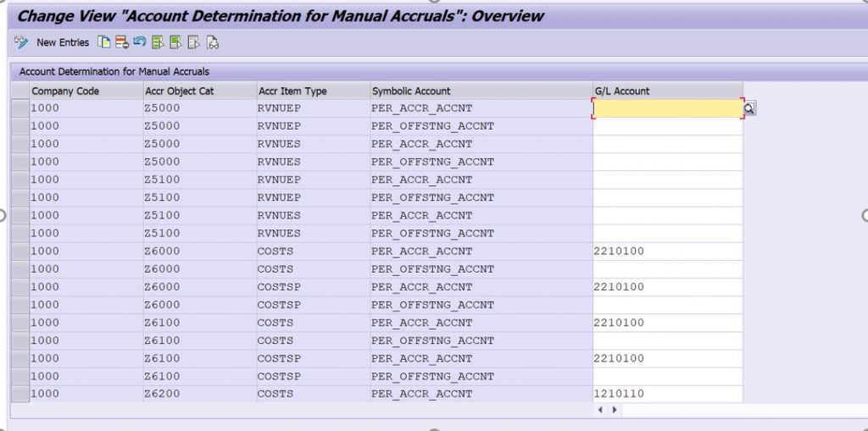Select the first row's selector box
The height and width of the screenshot is (431, 868).
[20, 108]
